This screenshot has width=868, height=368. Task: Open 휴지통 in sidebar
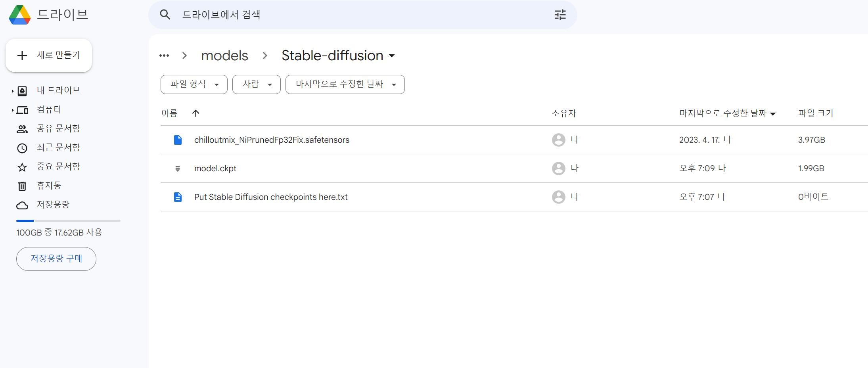(49, 186)
